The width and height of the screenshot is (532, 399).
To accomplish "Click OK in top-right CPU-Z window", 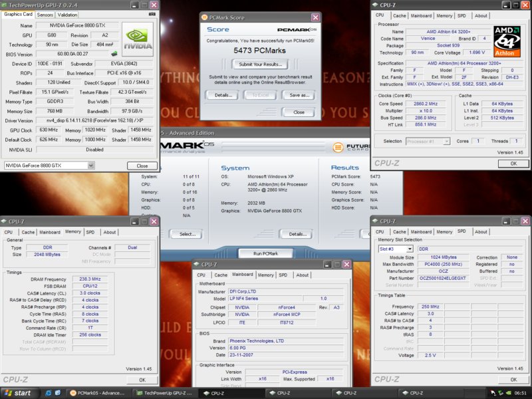I will pos(513,164).
